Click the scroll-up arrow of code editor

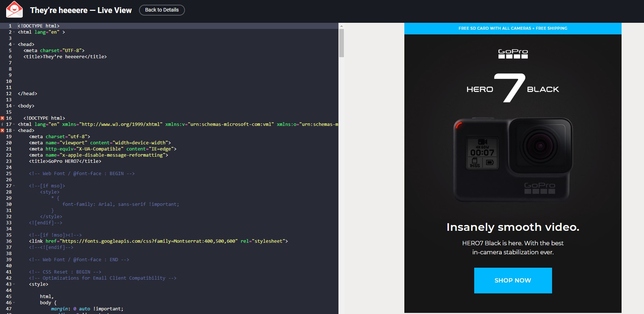coord(341,26)
